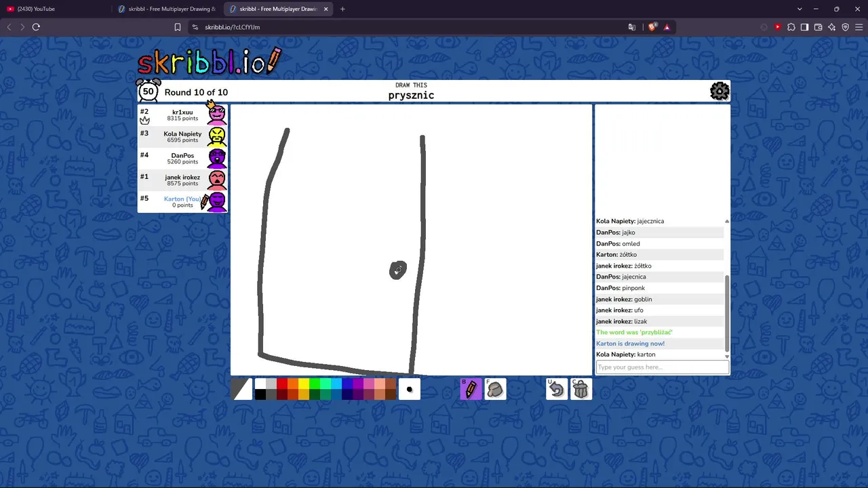
Task: Pick the yellow color swatch
Action: (x=304, y=384)
